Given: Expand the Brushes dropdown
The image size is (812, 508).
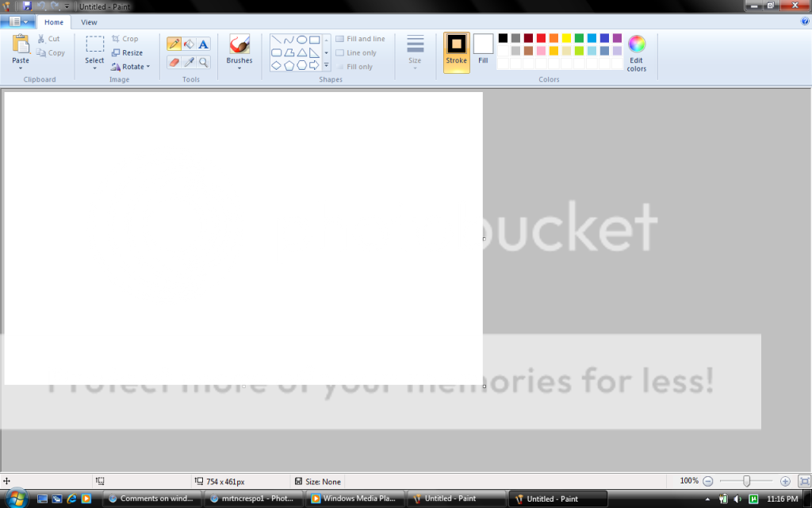Looking at the screenshot, I should pos(239,67).
